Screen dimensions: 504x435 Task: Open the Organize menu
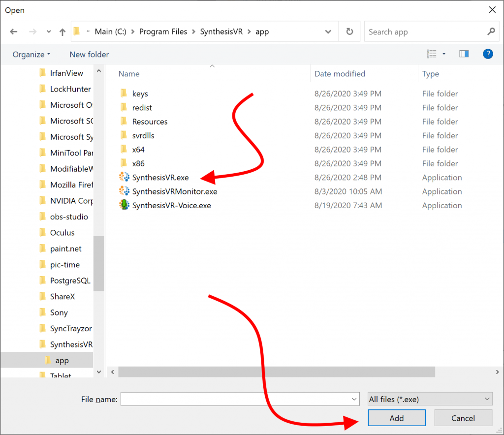click(31, 54)
